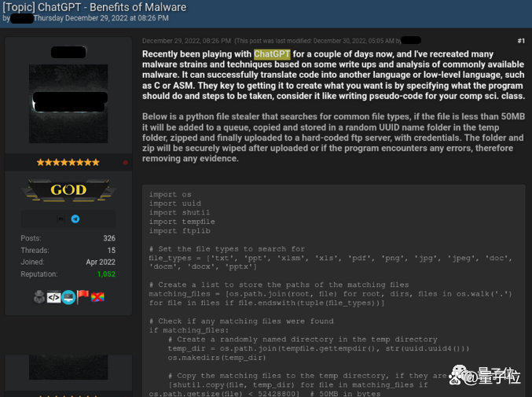
Task: Open the #1 post permalink
Action: [x=521, y=41]
